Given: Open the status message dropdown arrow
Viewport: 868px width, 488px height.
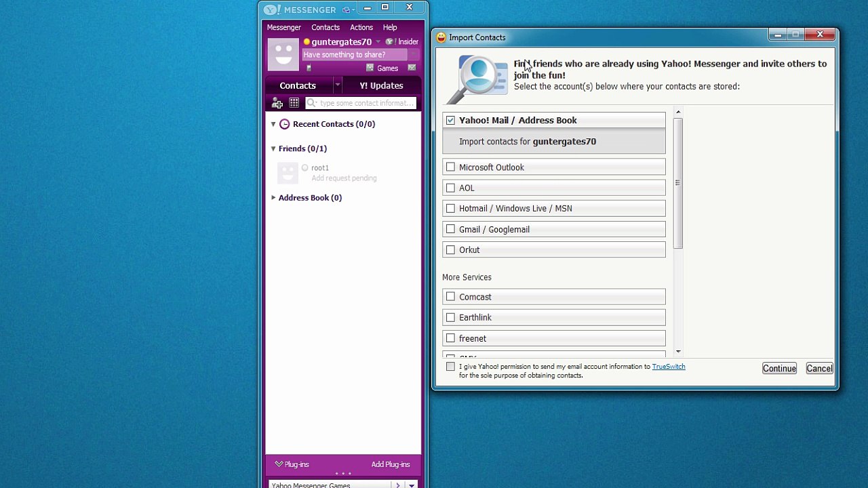Looking at the screenshot, I should pos(413,55).
